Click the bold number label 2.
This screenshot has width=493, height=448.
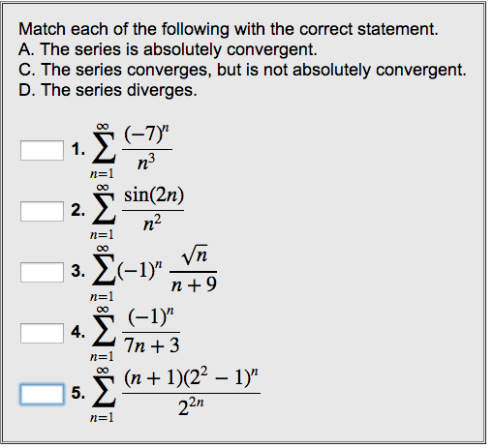[78, 210]
